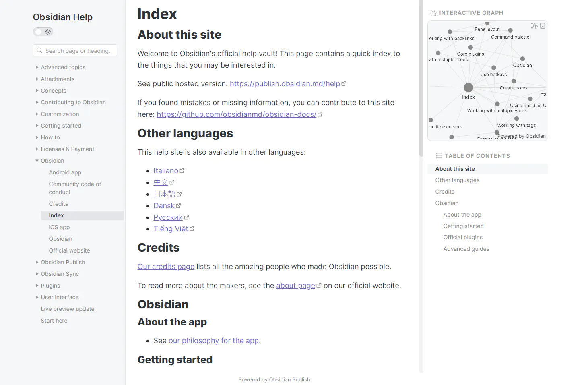This screenshot has height=385, width=588.
Task: Open global graph view icon
Action: [x=534, y=26]
